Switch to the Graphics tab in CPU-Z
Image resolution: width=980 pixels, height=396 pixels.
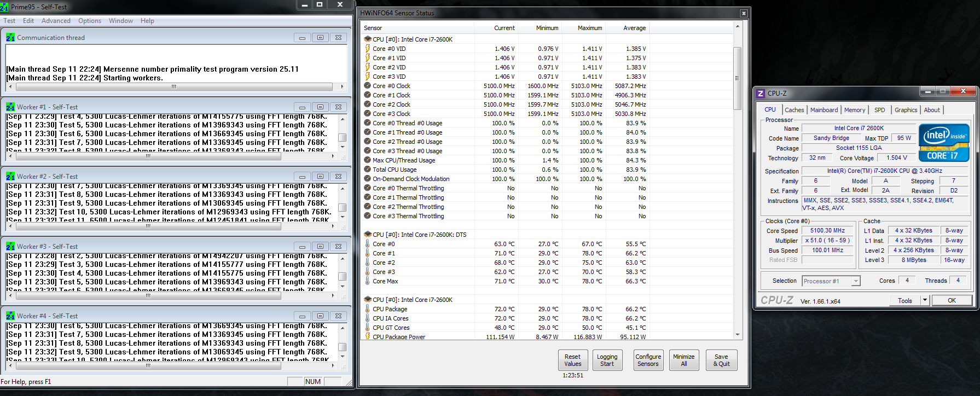[906, 110]
